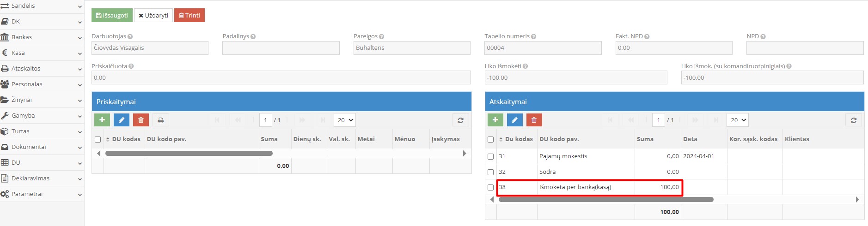Open the Dokumentai menu item

(42, 147)
